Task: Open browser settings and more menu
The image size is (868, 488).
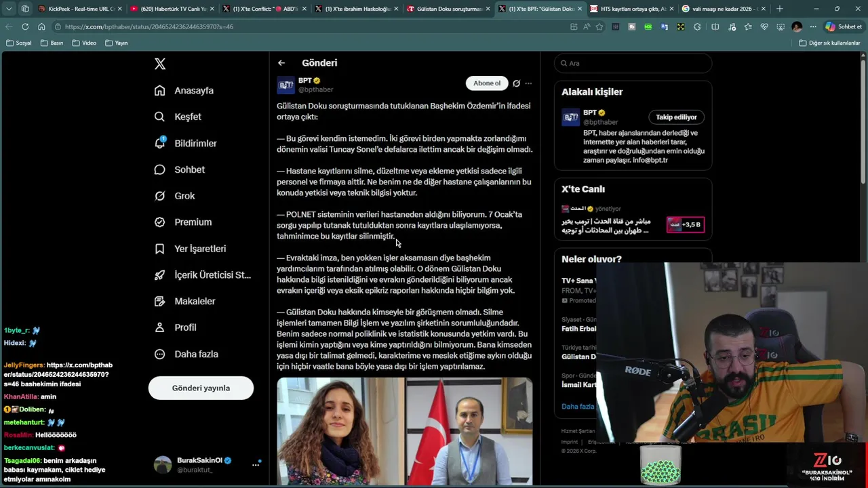Action: 812,26
